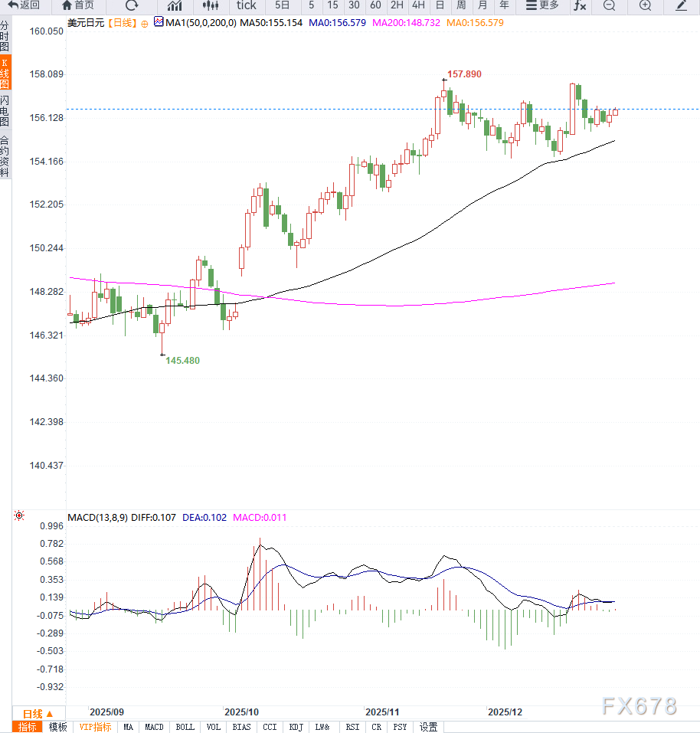700x733 pixels.
Task: Select the pencil drawing tool icon
Action: (682, 5)
